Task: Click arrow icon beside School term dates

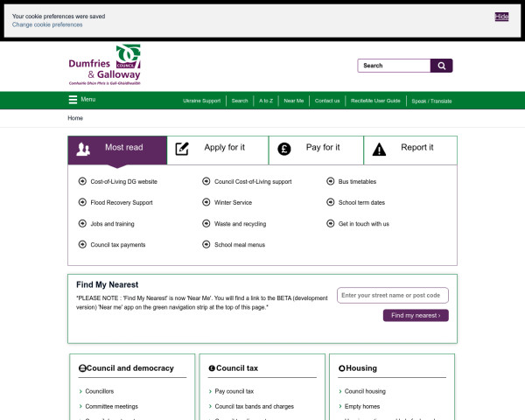Action: pyautogui.click(x=331, y=202)
